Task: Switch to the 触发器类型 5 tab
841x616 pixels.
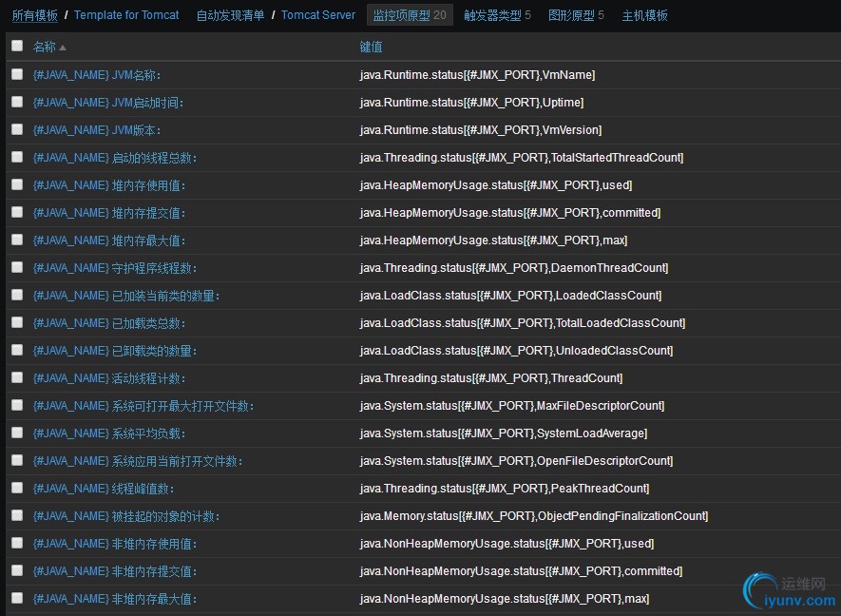Action: [497, 15]
